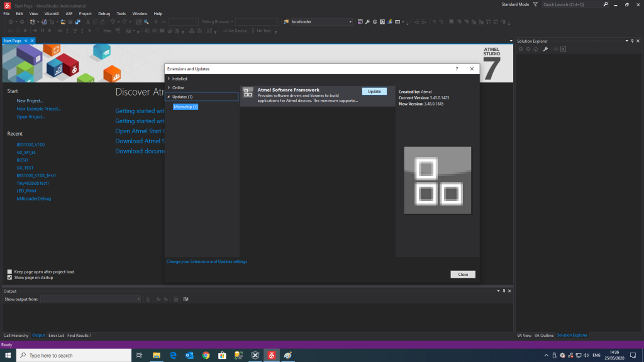The width and height of the screenshot is (644, 362).
Task: Expand the Online category
Action: (169, 87)
